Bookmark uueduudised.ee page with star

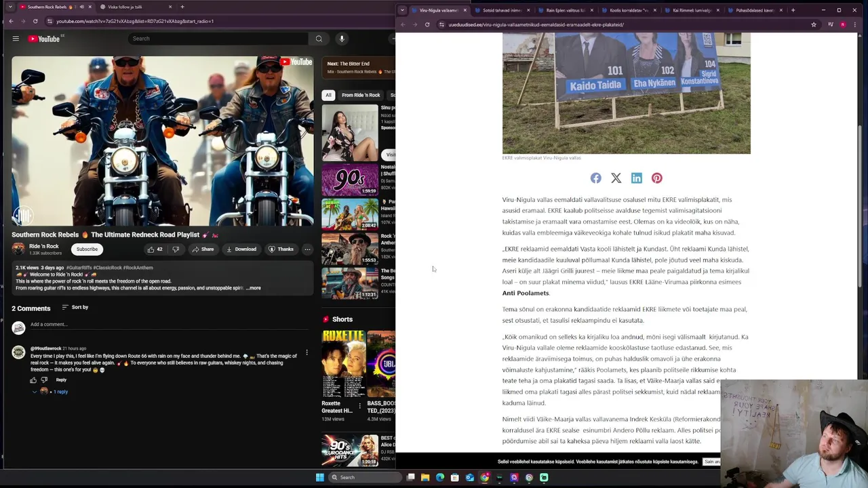pyautogui.click(x=814, y=24)
